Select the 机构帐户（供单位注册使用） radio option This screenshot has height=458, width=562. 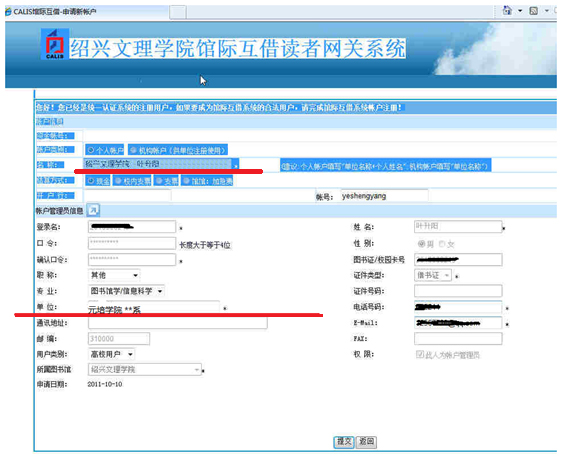pos(133,150)
